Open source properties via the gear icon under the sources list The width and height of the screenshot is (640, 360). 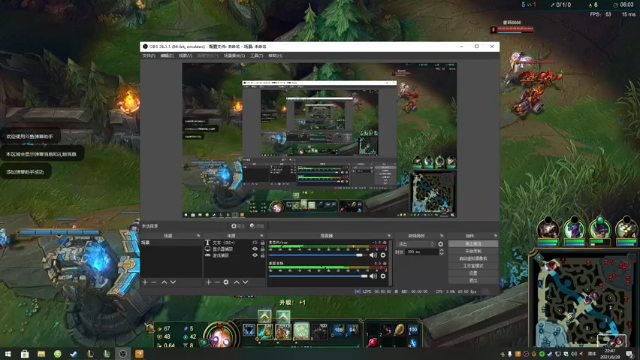[226, 282]
